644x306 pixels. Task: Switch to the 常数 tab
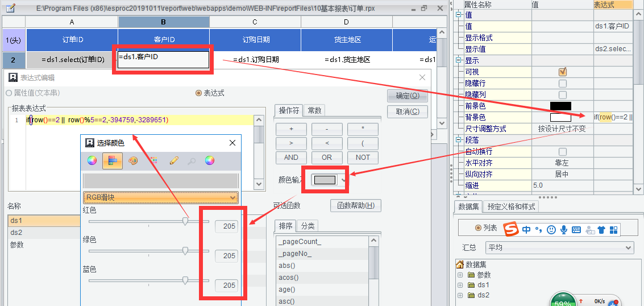314,110
